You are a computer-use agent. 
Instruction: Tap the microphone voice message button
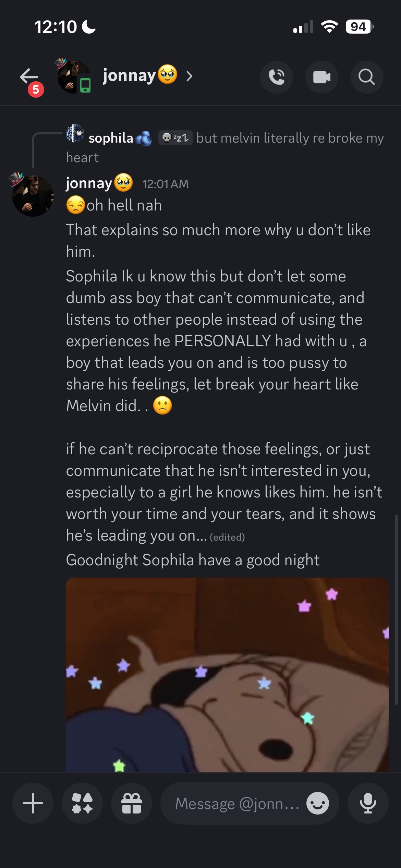tap(368, 803)
